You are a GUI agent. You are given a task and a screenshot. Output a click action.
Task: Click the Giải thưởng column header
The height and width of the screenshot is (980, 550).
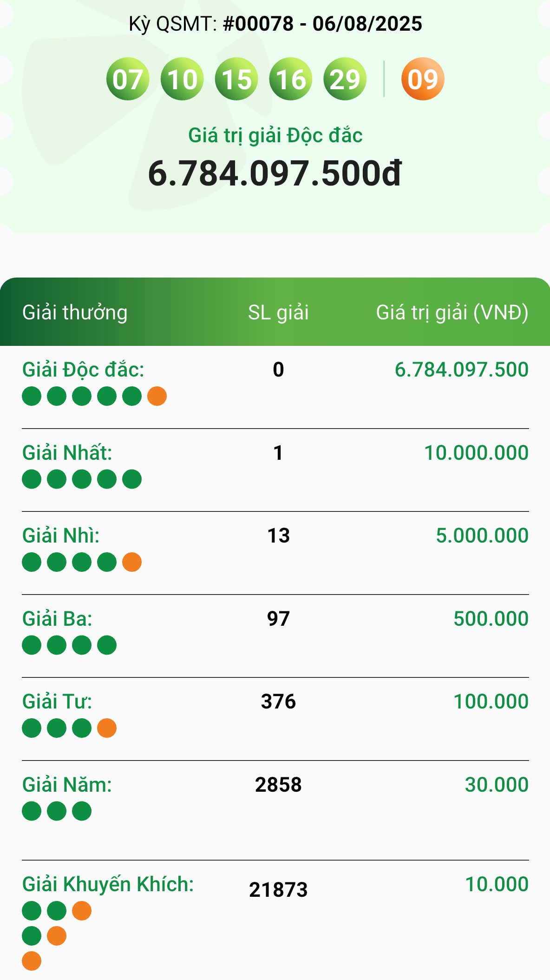75,312
